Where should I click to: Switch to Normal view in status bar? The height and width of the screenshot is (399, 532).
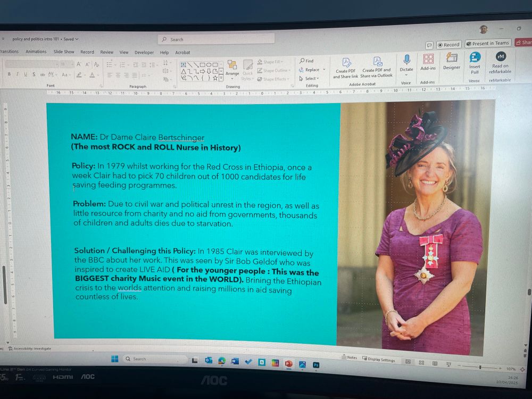(408, 362)
